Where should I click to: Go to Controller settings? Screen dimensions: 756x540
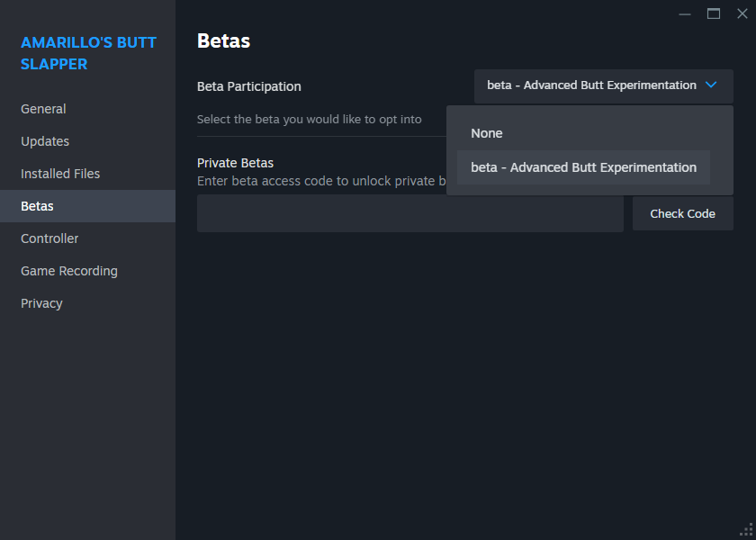pos(49,238)
